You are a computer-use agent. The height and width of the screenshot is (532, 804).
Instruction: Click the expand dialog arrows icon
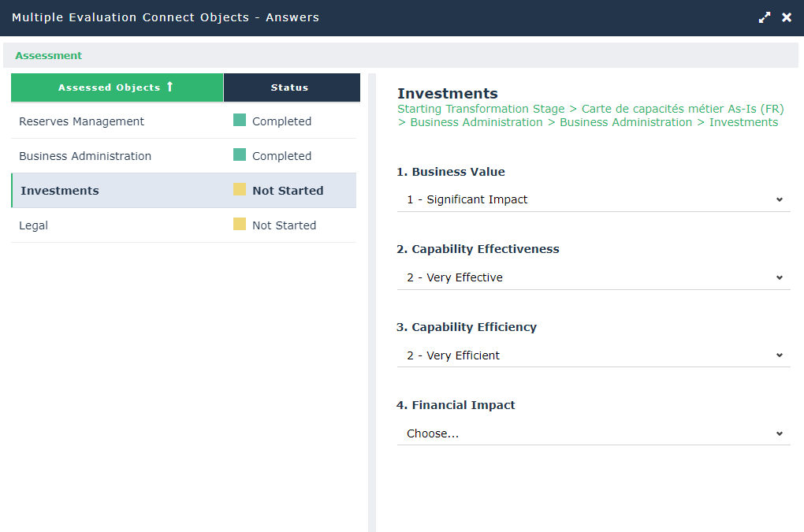point(765,17)
